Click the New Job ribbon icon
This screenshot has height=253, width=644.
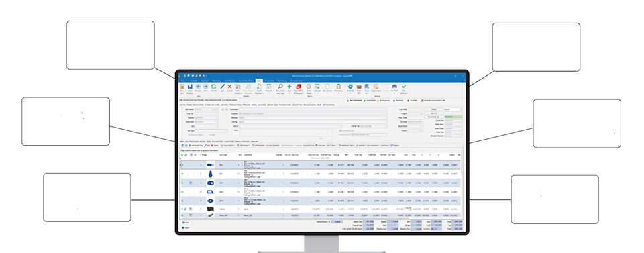pos(182,87)
